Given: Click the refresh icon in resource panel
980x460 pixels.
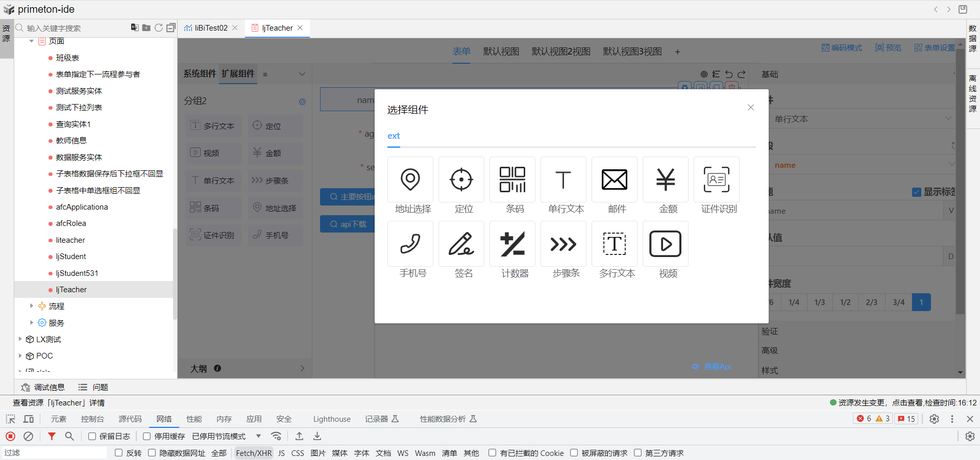Looking at the screenshot, I should [x=159, y=28].
